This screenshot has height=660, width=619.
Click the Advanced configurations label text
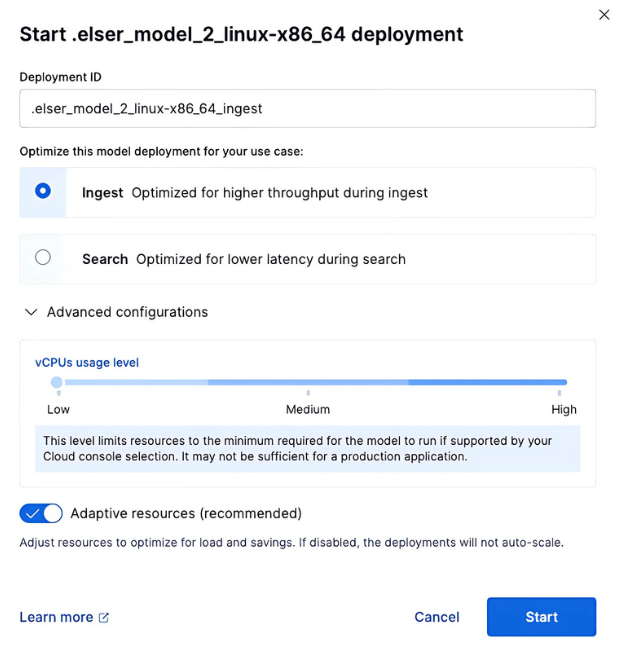click(127, 312)
